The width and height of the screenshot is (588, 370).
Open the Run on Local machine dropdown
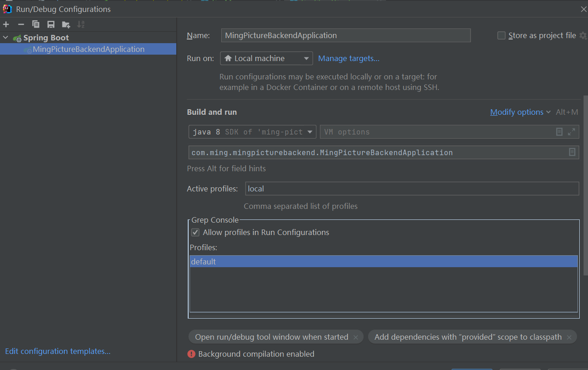pyautogui.click(x=266, y=58)
